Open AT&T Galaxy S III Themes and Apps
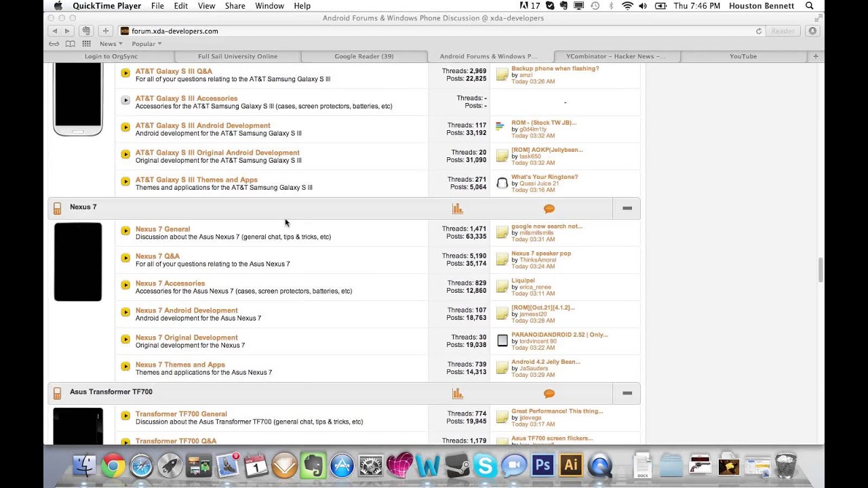 [x=197, y=180]
